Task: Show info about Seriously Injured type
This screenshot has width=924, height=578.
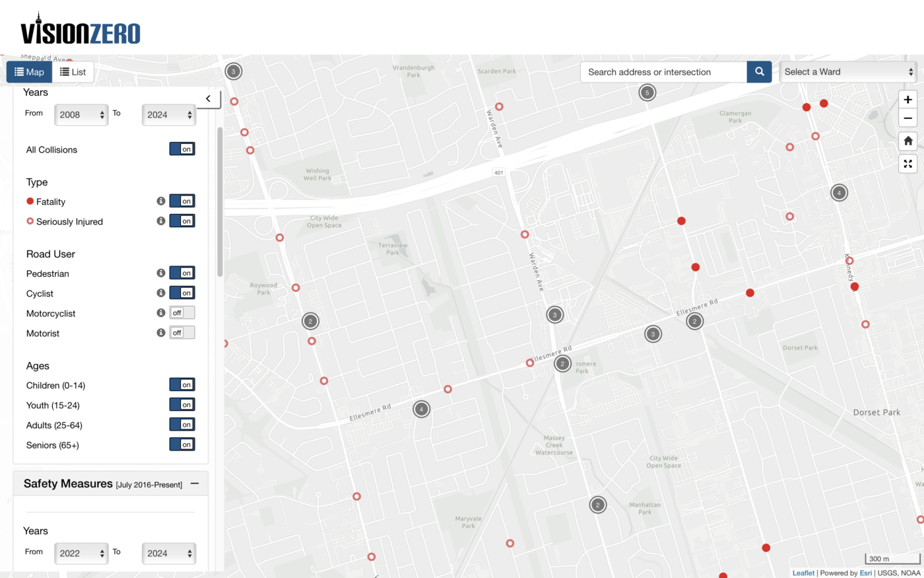Action: point(160,221)
